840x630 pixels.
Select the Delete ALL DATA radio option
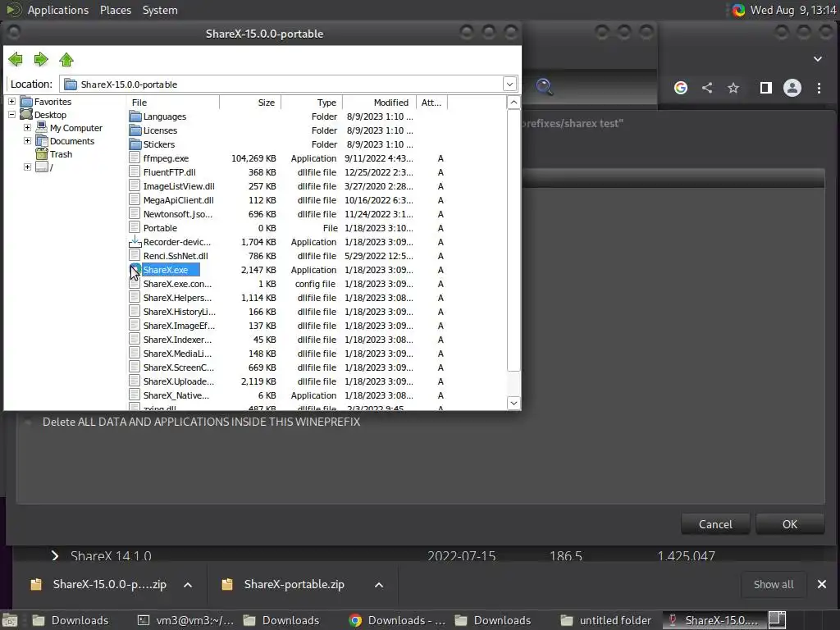[x=28, y=422]
